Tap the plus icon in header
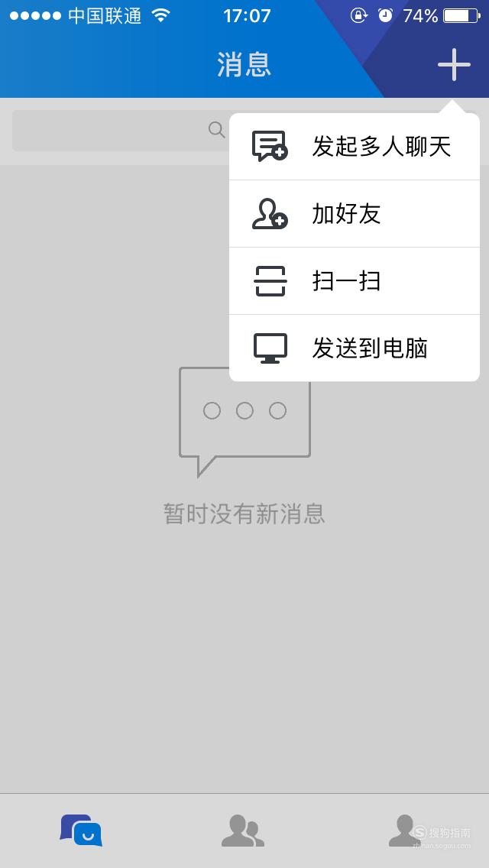Viewport: 489px width, 868px height. tap(454, 65)
